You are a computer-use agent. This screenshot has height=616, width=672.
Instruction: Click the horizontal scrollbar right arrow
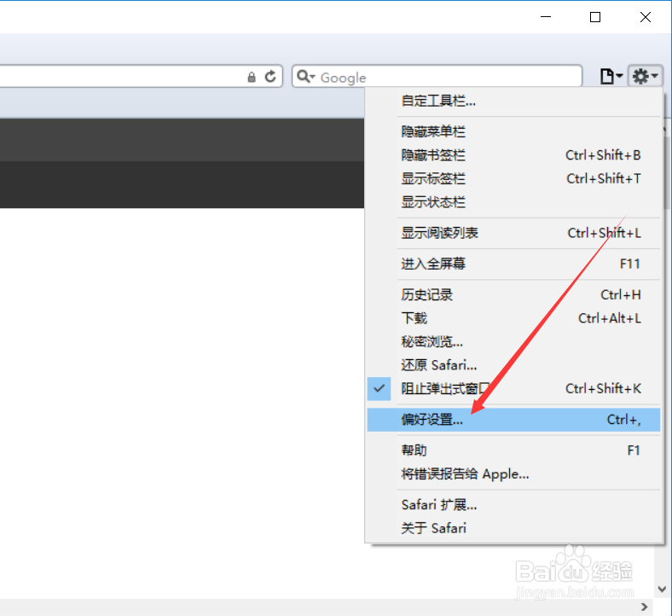tap(644, 607)
